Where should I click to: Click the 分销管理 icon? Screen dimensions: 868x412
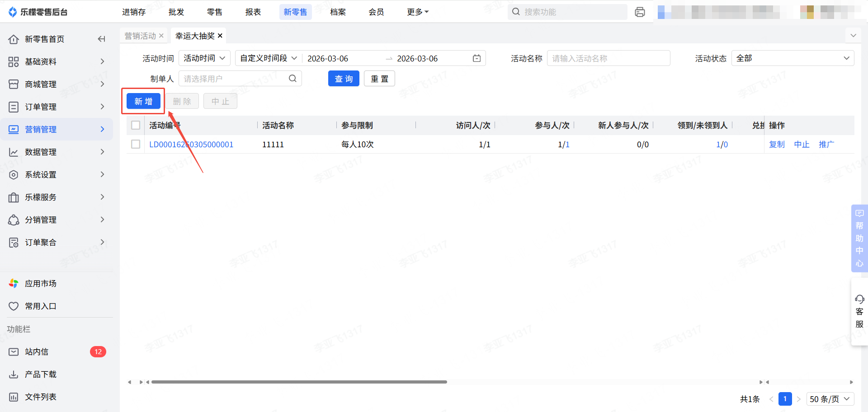click(x=14, y=220)
